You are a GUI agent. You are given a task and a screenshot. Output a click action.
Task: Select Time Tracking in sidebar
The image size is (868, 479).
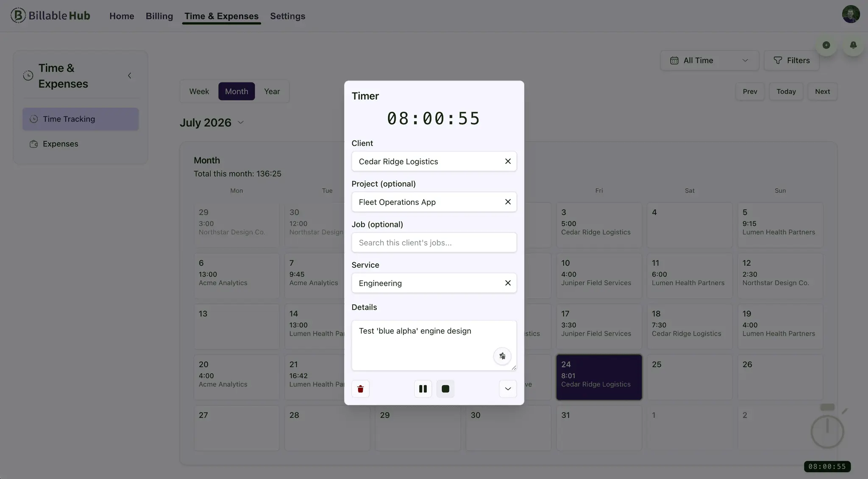tap(81, 119)
